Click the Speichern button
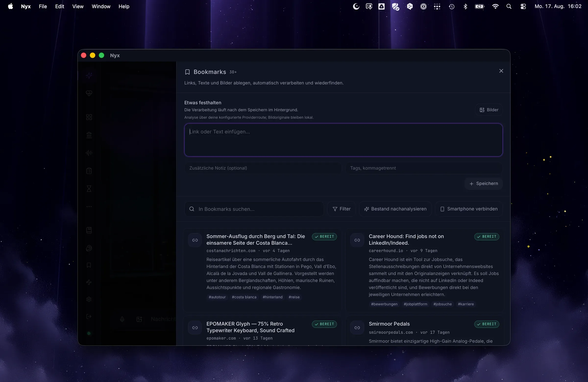Viewport: 588px width, 382px height. [x=483, y=184]
